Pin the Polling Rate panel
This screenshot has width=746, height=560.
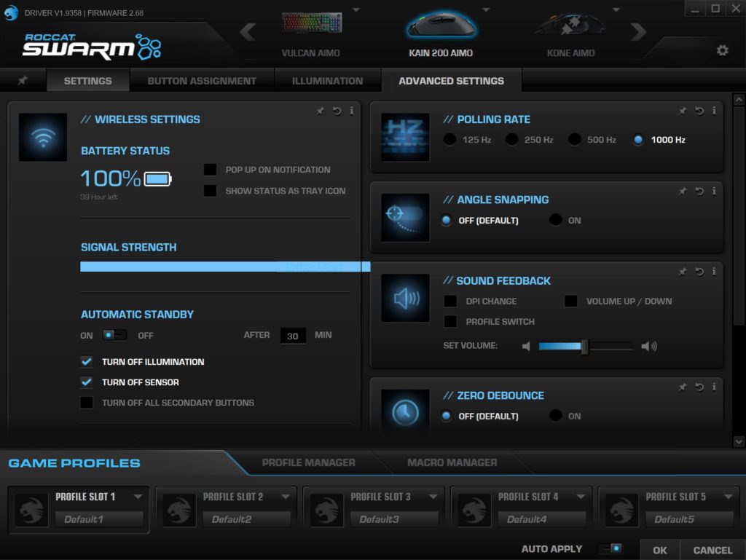[x=683, y=111]
